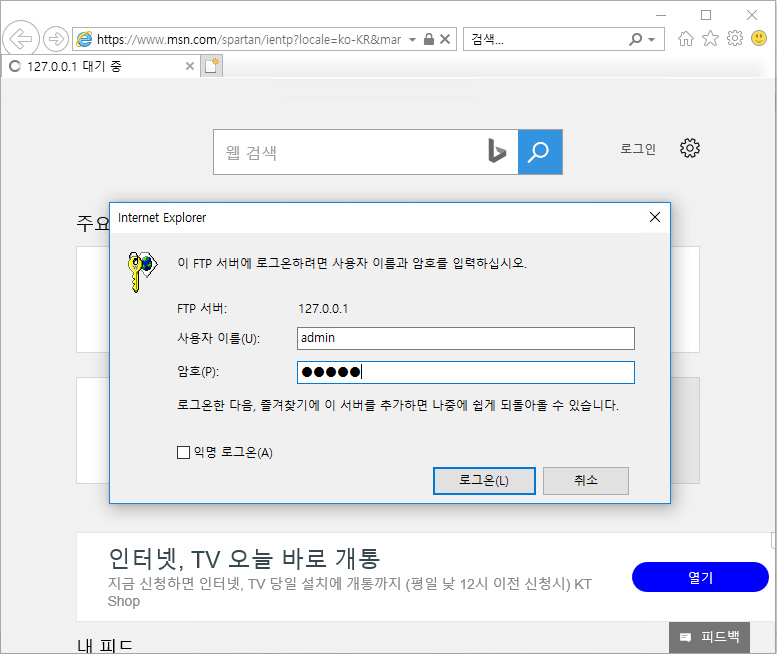Image resolution: width=777 pixels, height=654 pixels.
Task: Click the security lock icon in address bar
Action: pos(429,39)
